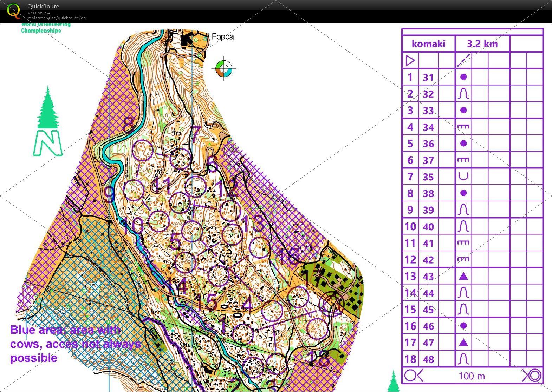This screenshot has width=552, height=392.
Task: Click the control number 8 on map
Action: (129, 125)
